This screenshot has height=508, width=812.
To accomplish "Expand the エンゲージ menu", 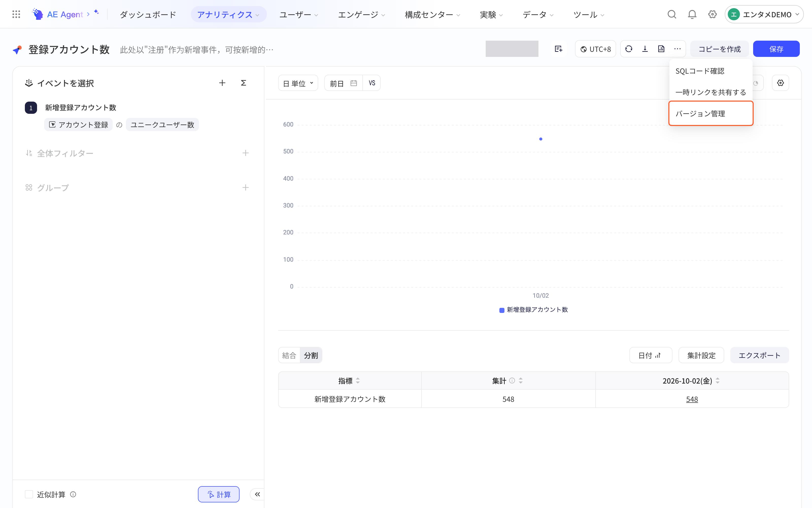I will pos(361,14).
